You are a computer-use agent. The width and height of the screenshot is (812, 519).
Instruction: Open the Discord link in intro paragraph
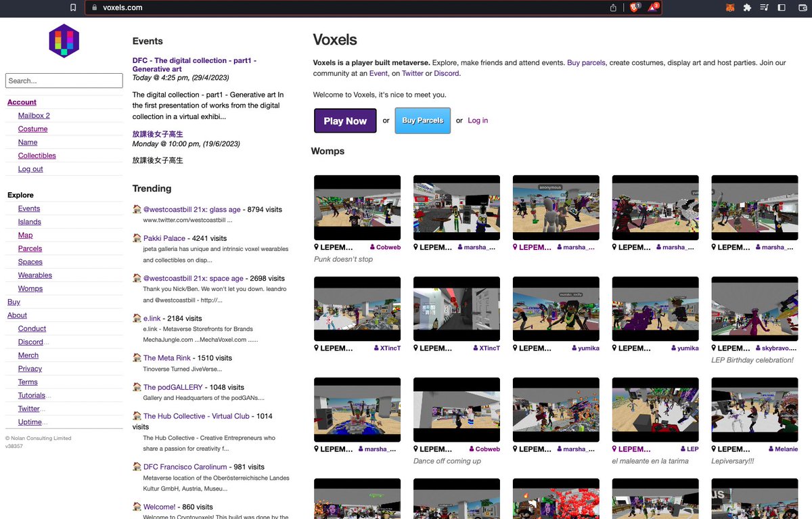(x=447, y=73)
